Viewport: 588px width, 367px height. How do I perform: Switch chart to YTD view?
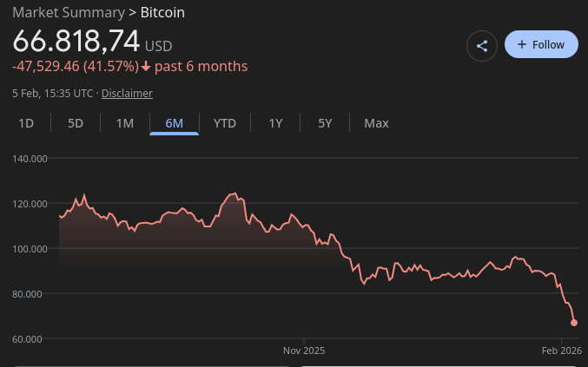click(x=225, y=123)
